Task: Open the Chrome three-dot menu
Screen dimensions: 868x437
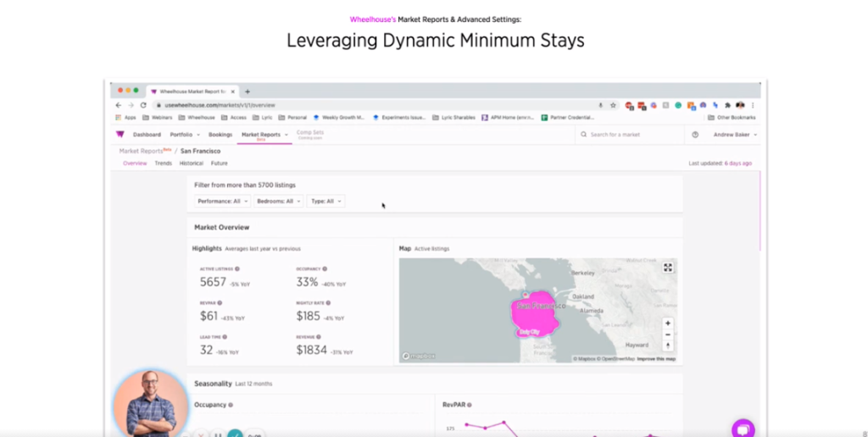Action: click(x=753, y=105)
